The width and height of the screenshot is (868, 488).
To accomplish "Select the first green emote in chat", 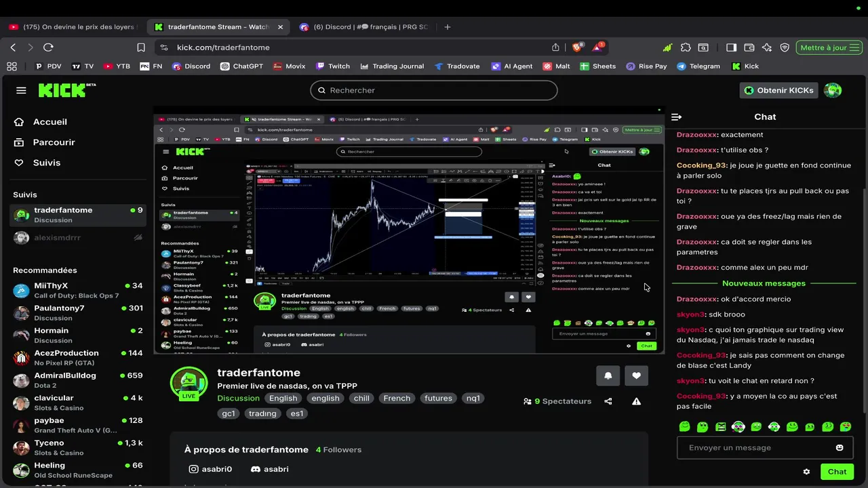I will tap(684, 427).
